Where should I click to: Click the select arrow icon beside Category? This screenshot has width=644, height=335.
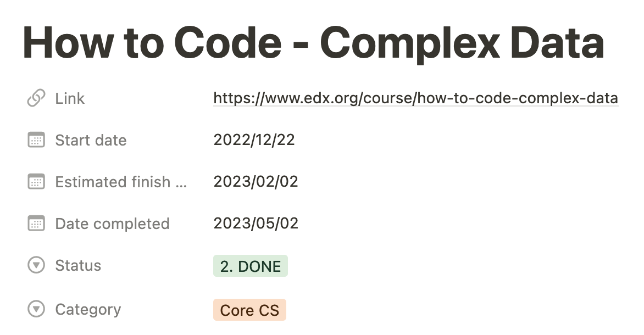click(36, 309)
